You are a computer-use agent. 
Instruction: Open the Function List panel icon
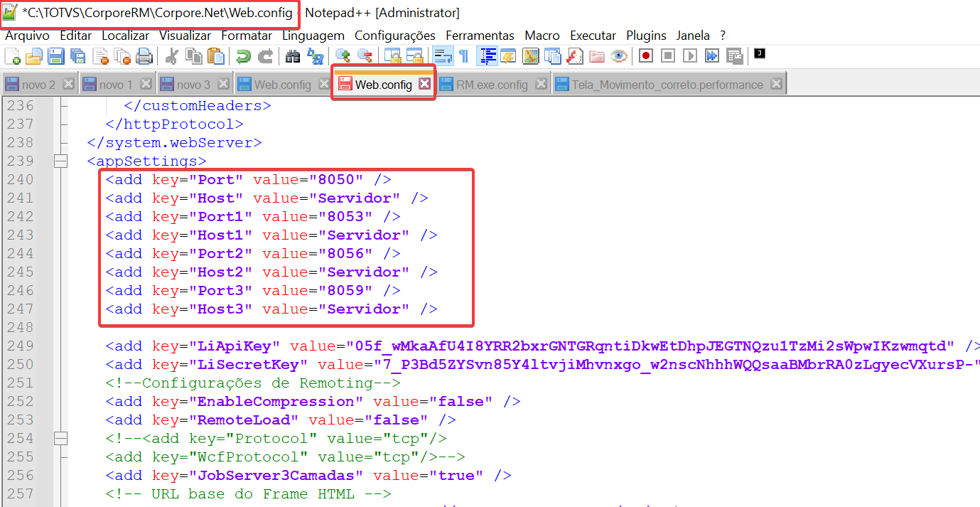click(x=575, y=55)
